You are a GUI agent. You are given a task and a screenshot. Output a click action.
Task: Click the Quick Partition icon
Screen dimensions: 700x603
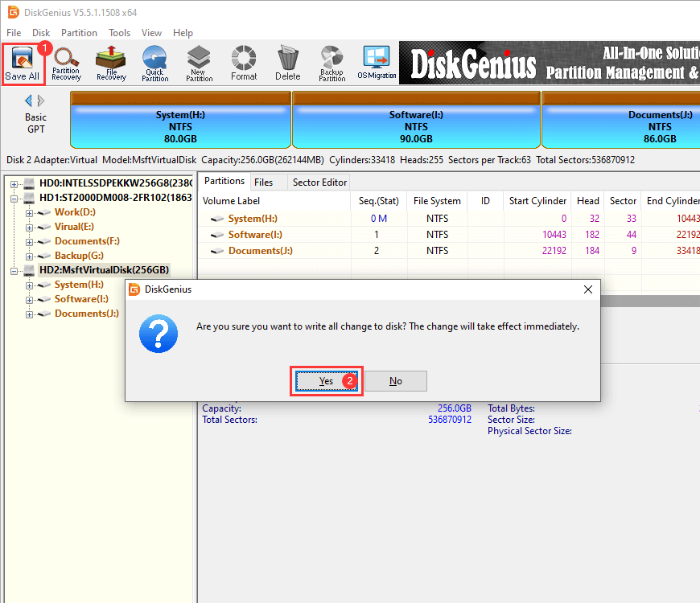155,63
